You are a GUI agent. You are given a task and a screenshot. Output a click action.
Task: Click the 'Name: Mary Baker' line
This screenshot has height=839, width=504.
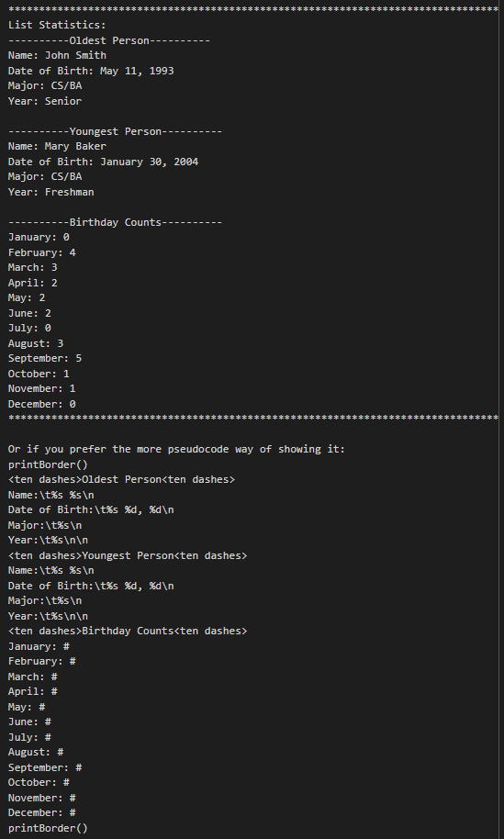click(57, 146)
